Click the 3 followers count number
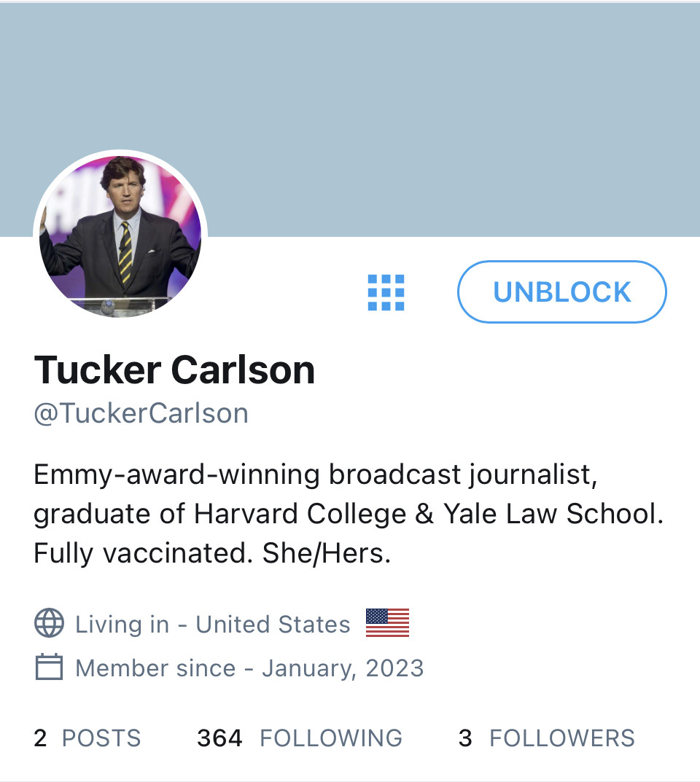The height and width of the screenshot is (782, 700). (465, 738)
